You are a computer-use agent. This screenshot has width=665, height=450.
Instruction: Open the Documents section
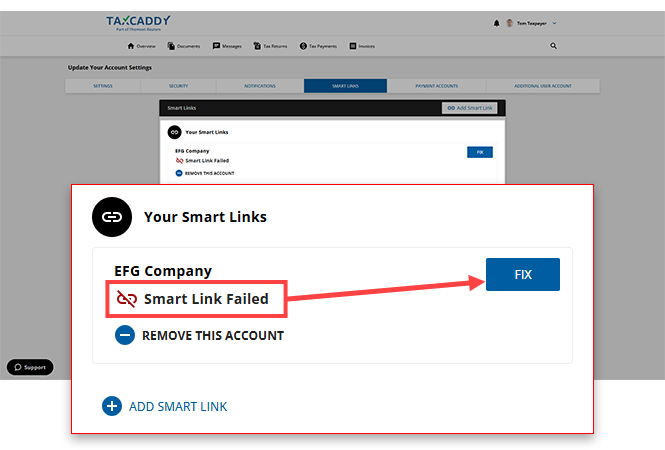pos(184,46)
